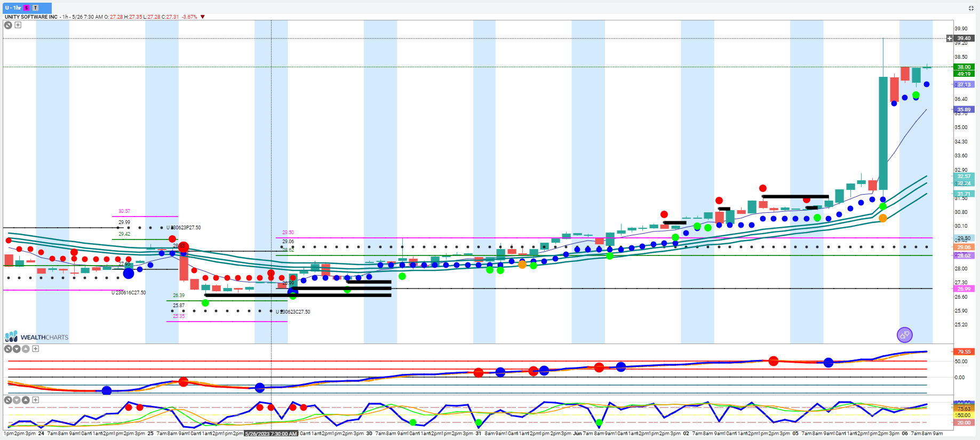Exit fullscreen using top-right collapse icon

[x=971, y=8]
